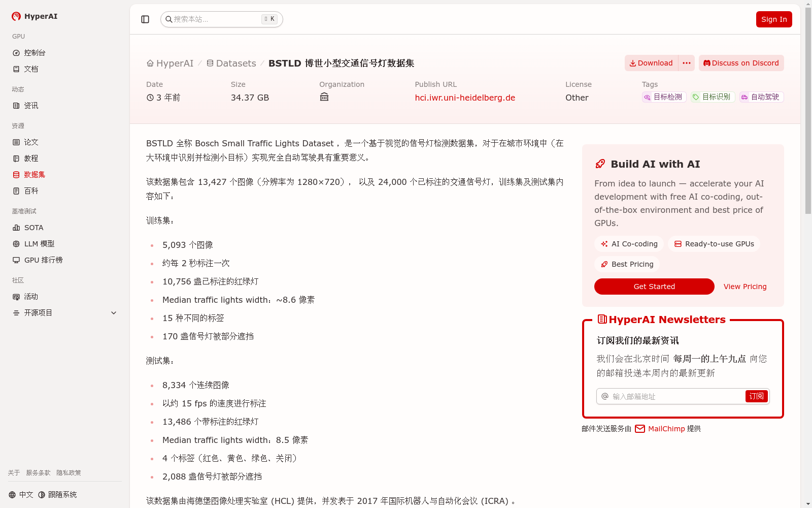
Task: Expand the 开源项目 chevron
Action: (x=114, y=313)
